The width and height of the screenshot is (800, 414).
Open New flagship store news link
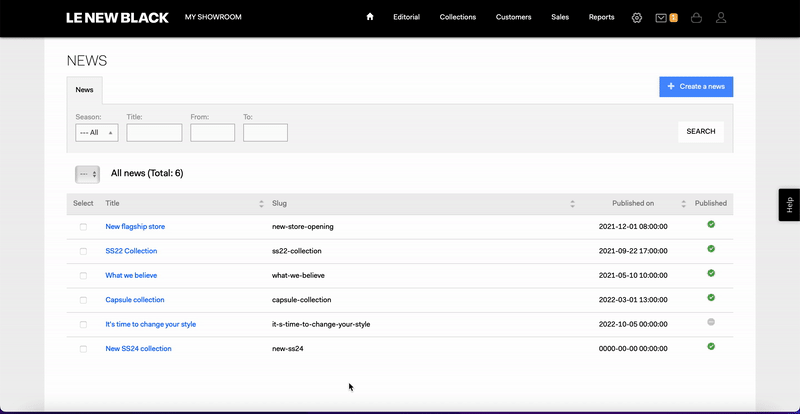135,227
